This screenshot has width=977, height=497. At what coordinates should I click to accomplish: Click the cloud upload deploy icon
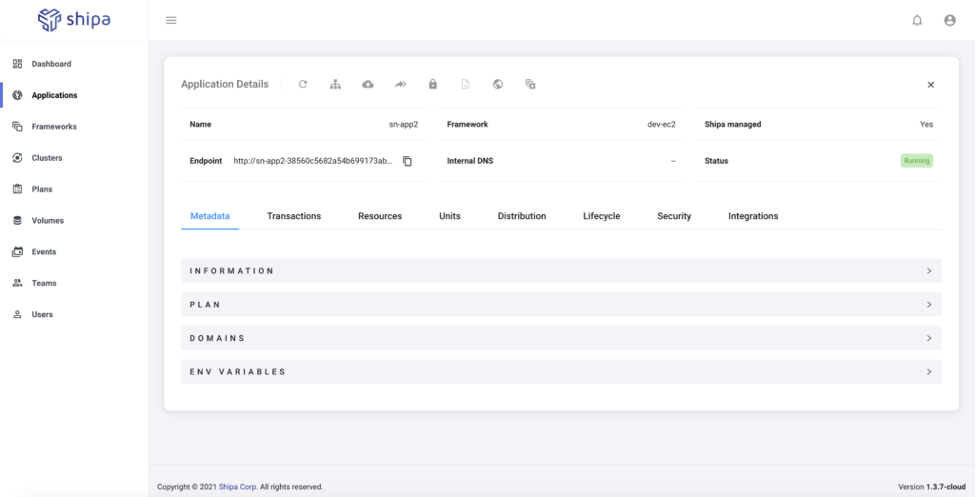tap(368, 84)
